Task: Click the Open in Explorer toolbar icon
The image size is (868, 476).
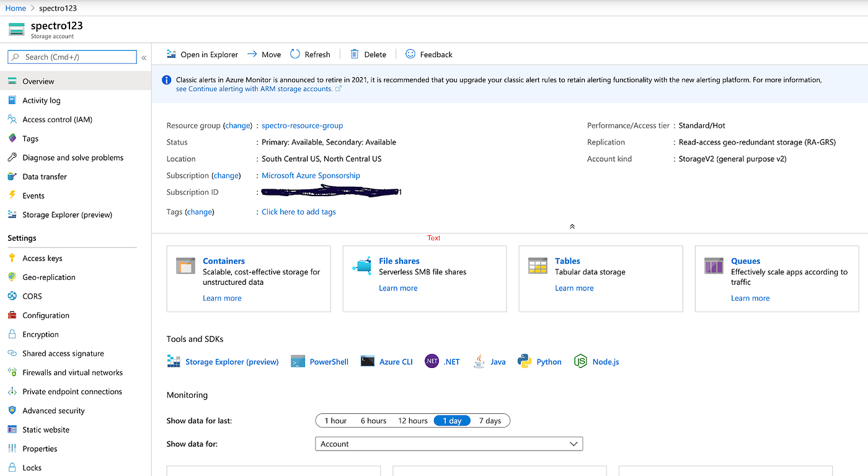Action: 172,54
